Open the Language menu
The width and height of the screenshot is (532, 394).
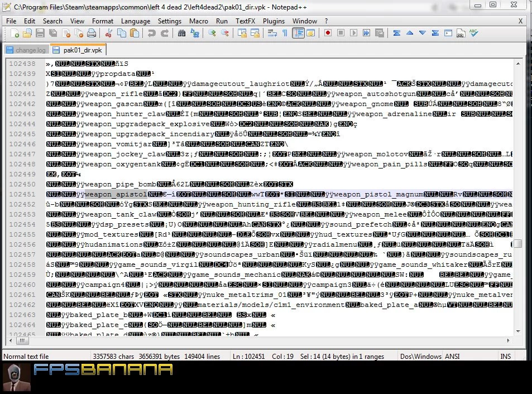pyautogui.click(x=135, y=21)
